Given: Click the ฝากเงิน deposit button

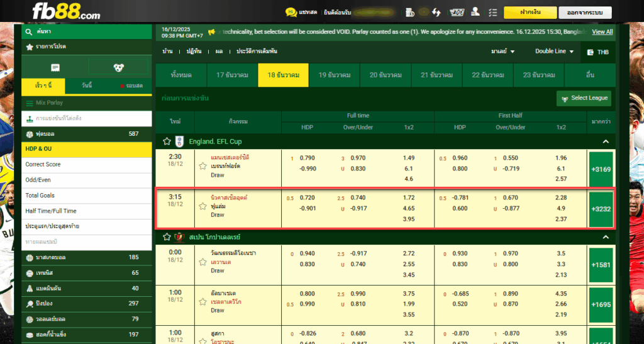Looking at the screenshot, I should pos(530,13).
